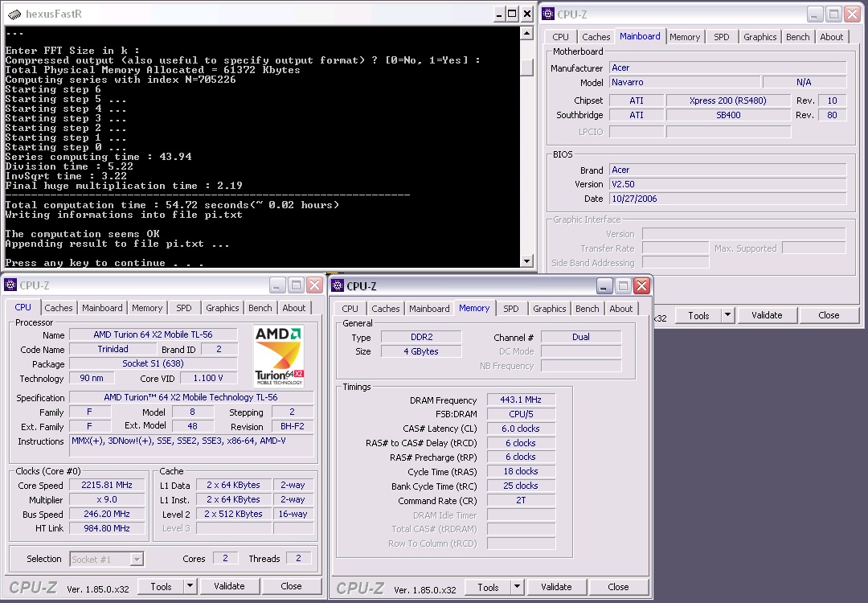Click Tools button in the Mainboard window
The image size is (868, 603).
698,315
